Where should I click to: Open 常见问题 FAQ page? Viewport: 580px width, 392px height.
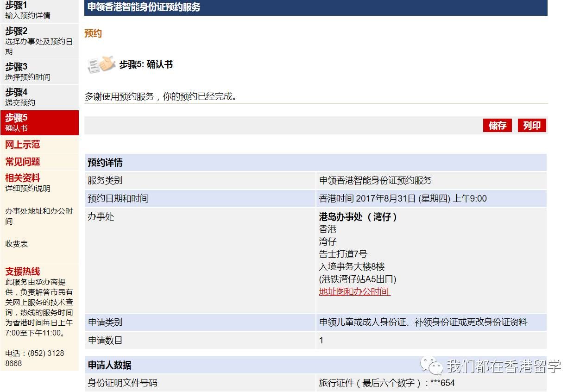(23, 162)
